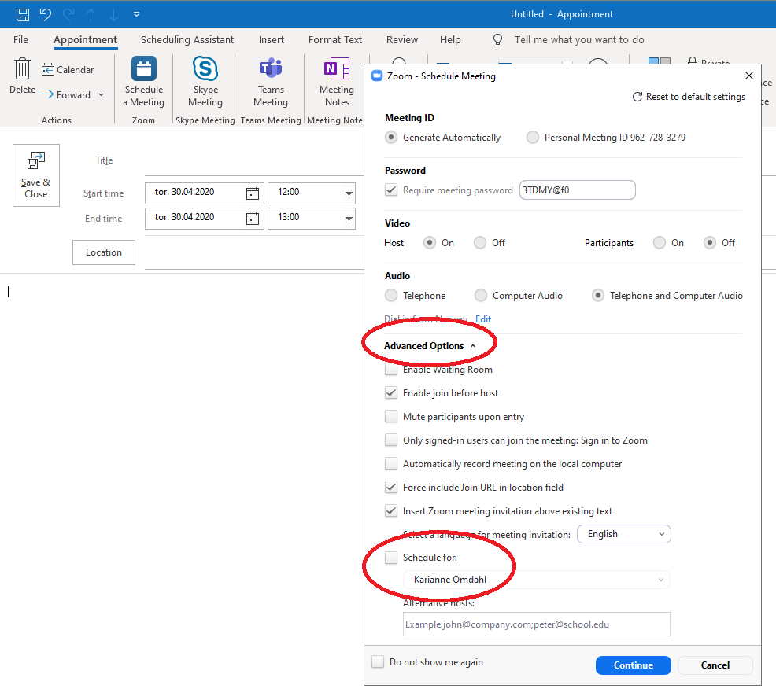The image size is (776, 700).
Task: Switch to the Scheduling Assistant tab
Action: pyautogui.click(x=187, y=39)
